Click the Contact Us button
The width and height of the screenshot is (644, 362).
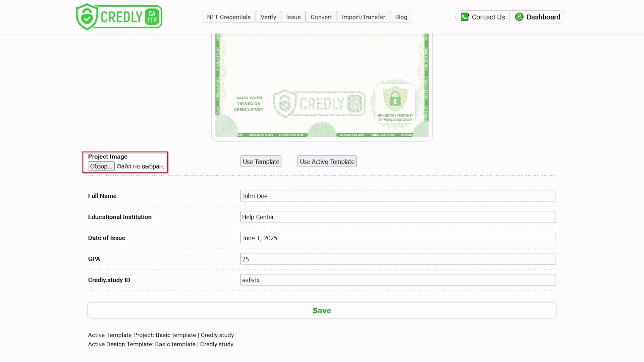pyautogui.click(x=483, y=17)
